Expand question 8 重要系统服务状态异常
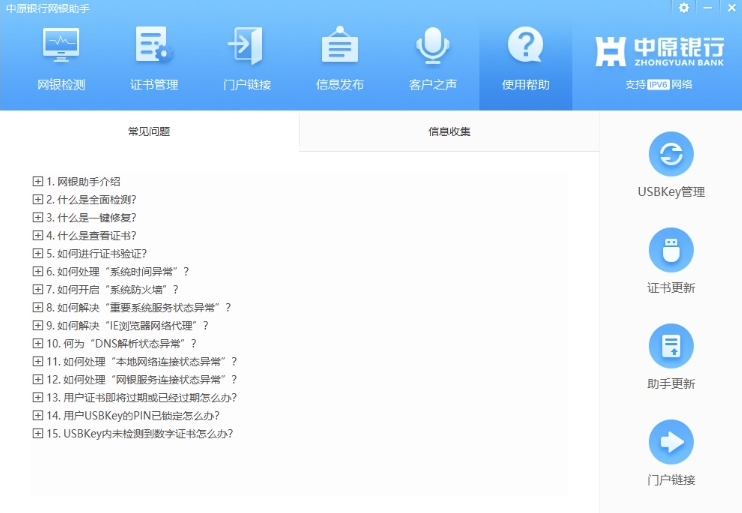The image size is (742, 513). tap(38, 307)
